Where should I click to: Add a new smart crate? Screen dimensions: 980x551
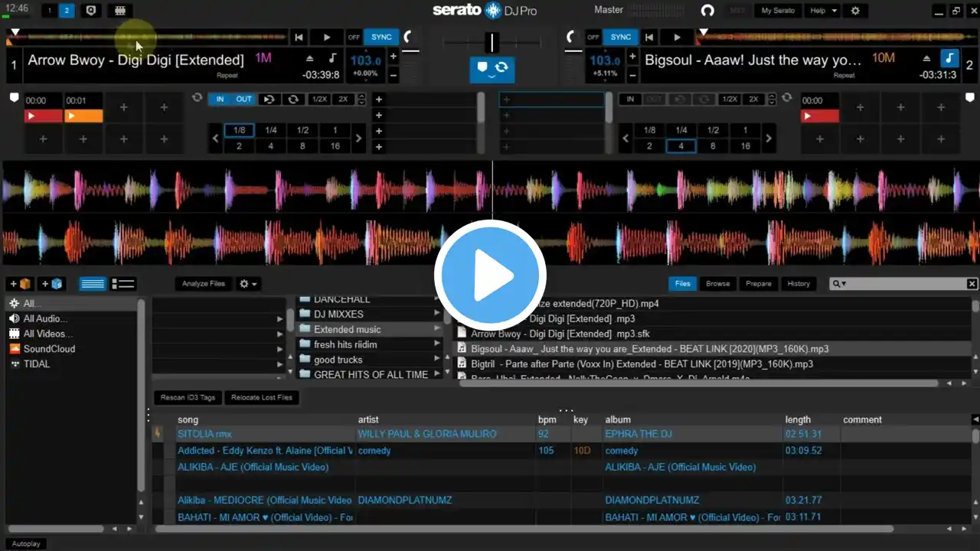click(53, 284)
